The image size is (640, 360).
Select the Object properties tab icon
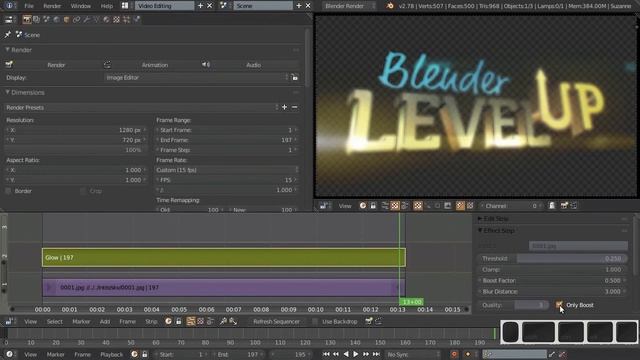click(x=66, y=20)
